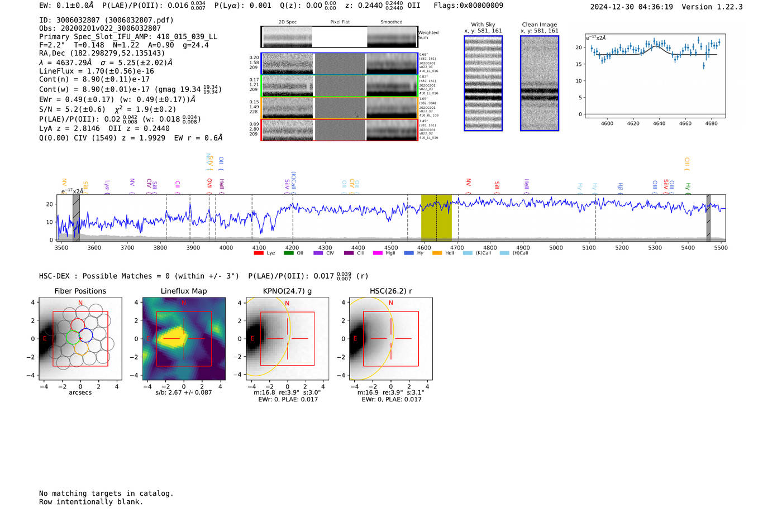Open the HSC(26.2) r image

390,339
